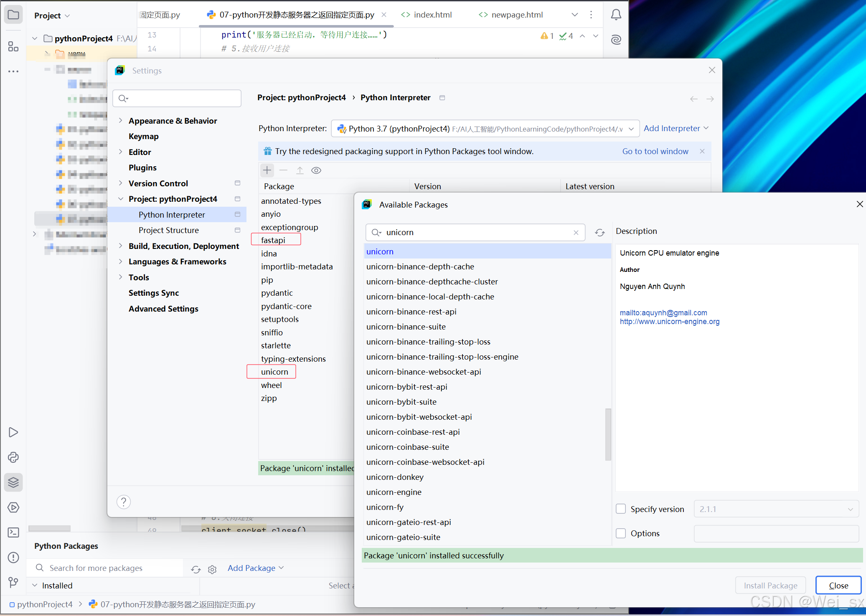This screenshot has width=866, height=616.
Task: Expand Appearance & Behavior settings
Action: point(120,121)
